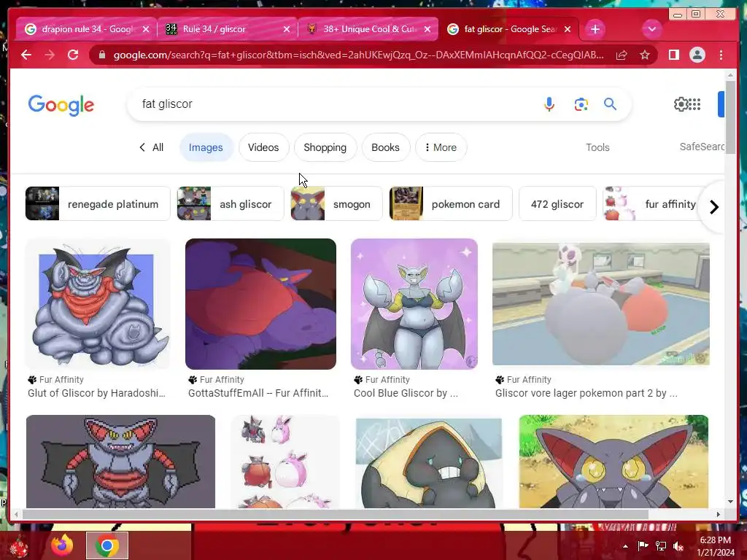
Task: Click the network tray icon
Action: (661, 546)
